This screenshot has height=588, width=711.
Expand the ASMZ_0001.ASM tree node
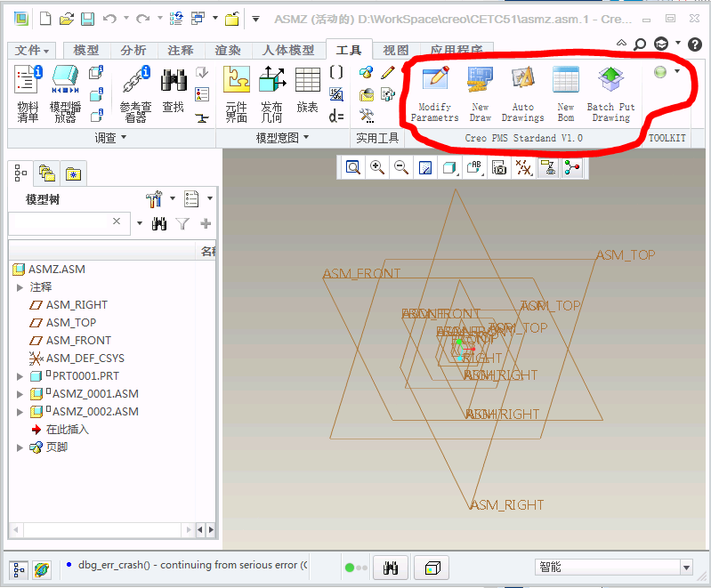(20, 394)
